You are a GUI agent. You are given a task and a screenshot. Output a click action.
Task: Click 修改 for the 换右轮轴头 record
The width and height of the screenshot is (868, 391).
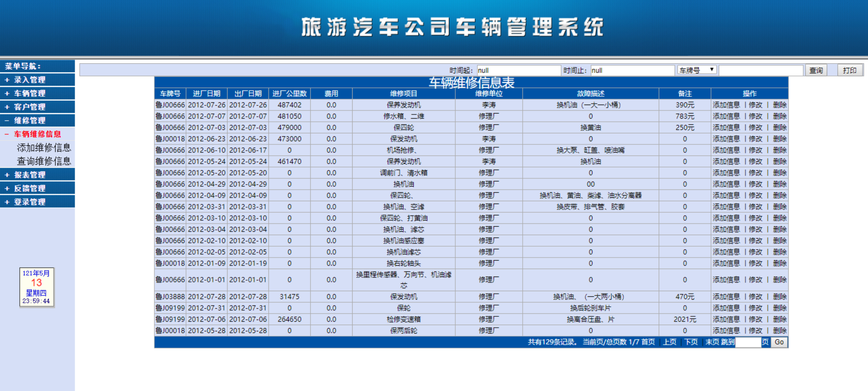pyautogui.click(x=755, y=263)
